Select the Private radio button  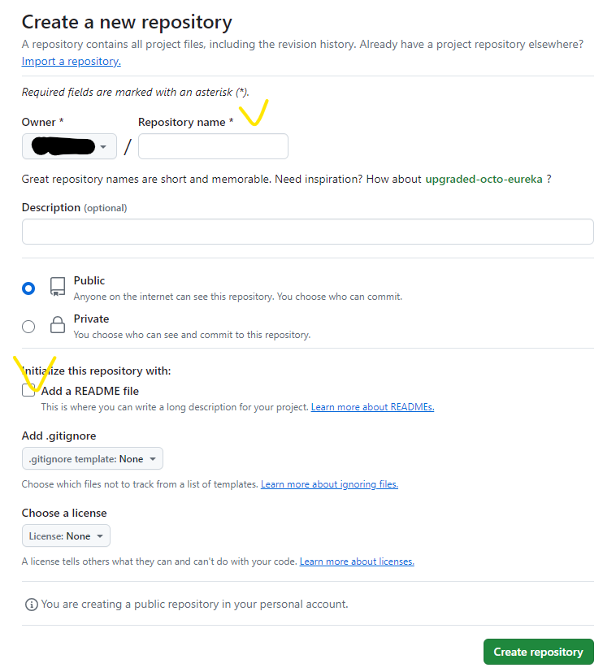point(28,326)
